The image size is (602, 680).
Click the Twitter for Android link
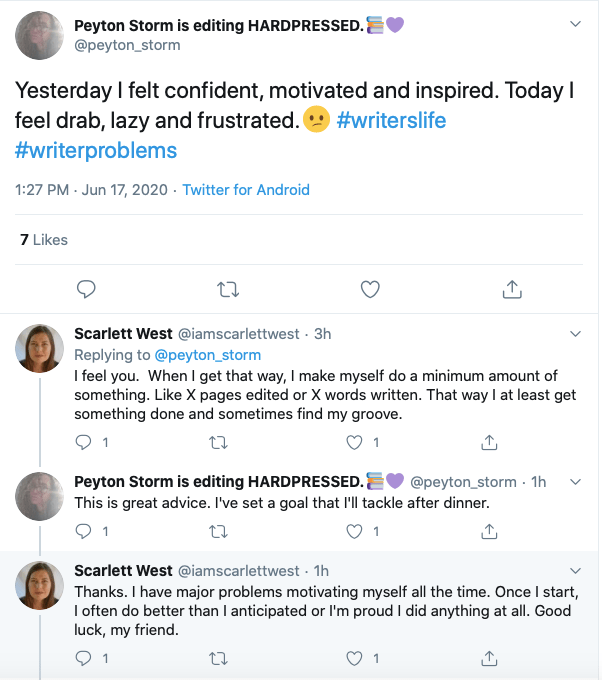(x=246, y=190)
